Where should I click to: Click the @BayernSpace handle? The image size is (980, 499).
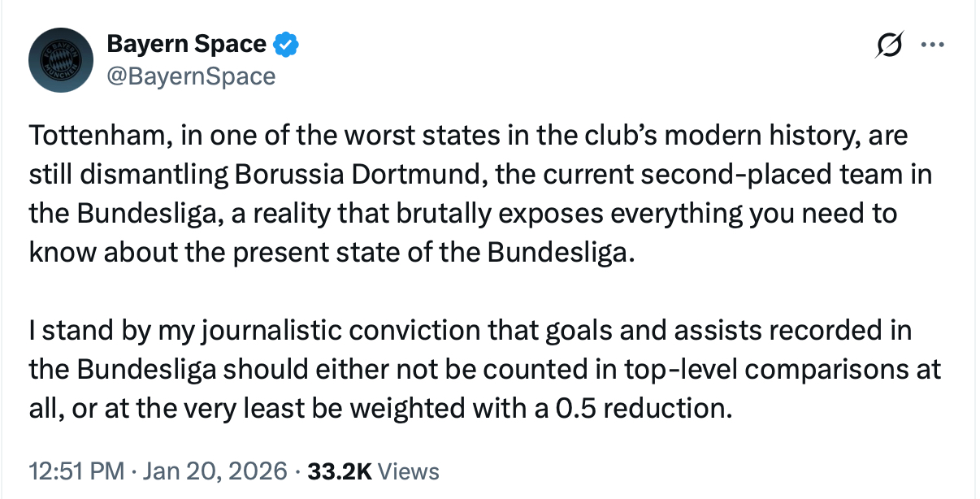point(191,76)
